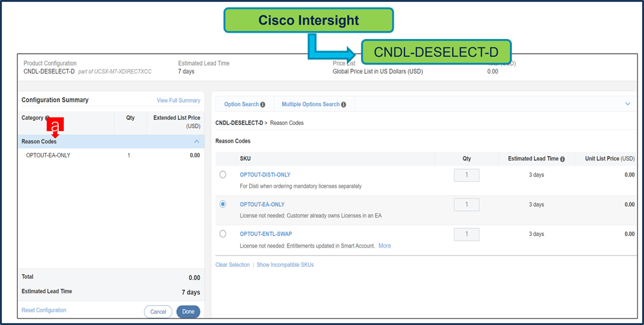Click 'Global Price List in US Dollars (USD)' text
Screen dimensions: 644x325
point(378,71)
